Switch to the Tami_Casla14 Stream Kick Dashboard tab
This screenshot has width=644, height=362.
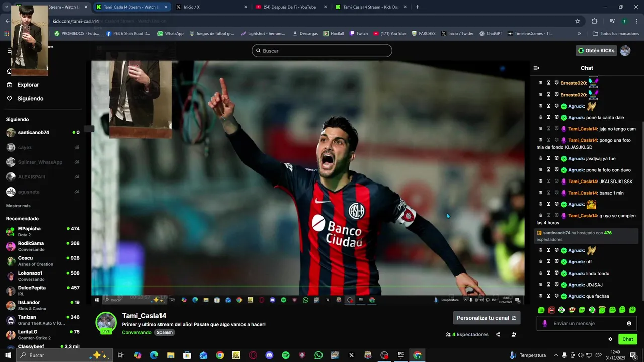[371, 7]
